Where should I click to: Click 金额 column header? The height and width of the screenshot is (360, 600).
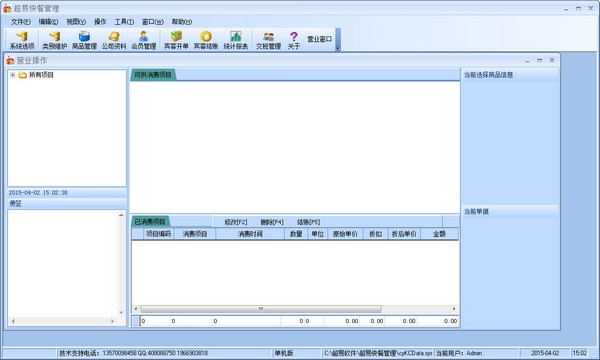point(439,234)
